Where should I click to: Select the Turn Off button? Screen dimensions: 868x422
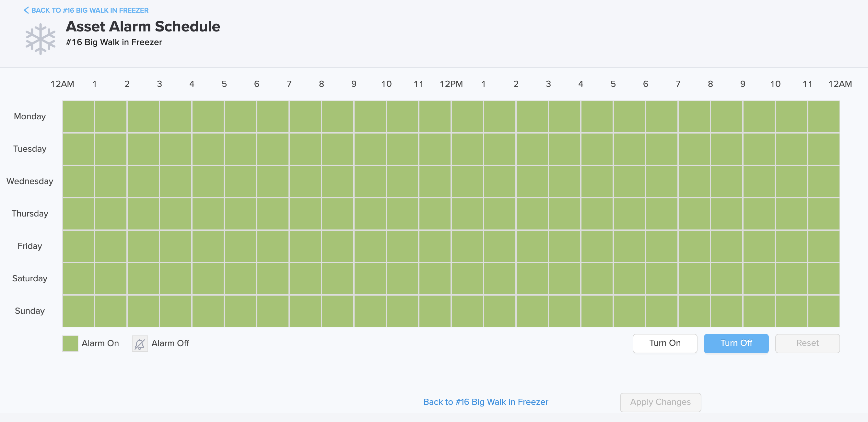(736, 343)
